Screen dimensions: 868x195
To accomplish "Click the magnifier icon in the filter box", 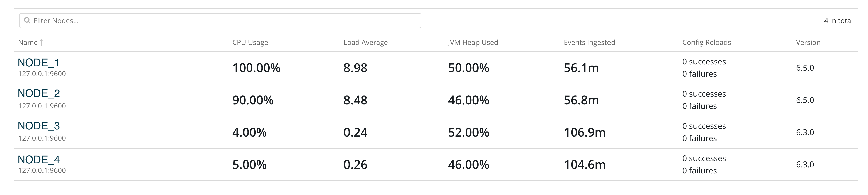I will (27, 21).
